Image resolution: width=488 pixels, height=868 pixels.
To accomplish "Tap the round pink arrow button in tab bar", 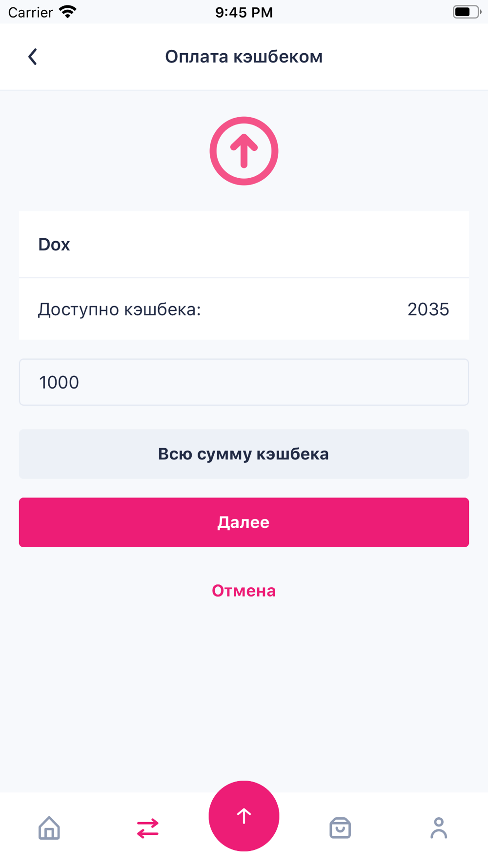I will [x=244, y=816].
